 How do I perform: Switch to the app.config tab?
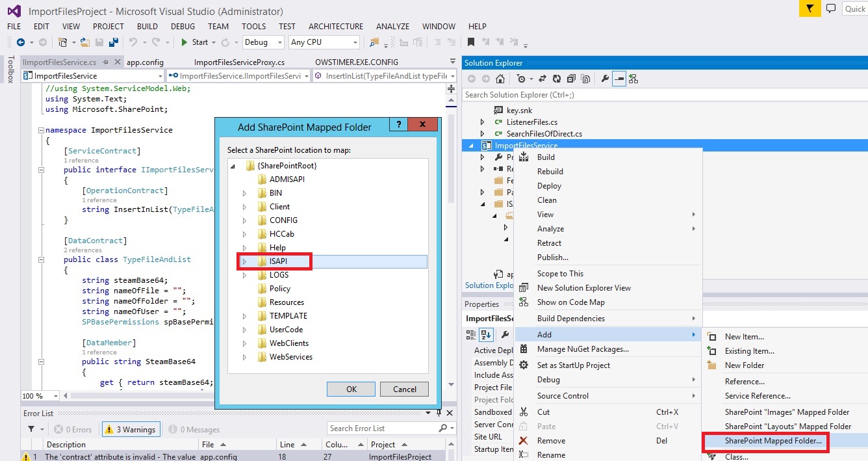tap(145, 62)
